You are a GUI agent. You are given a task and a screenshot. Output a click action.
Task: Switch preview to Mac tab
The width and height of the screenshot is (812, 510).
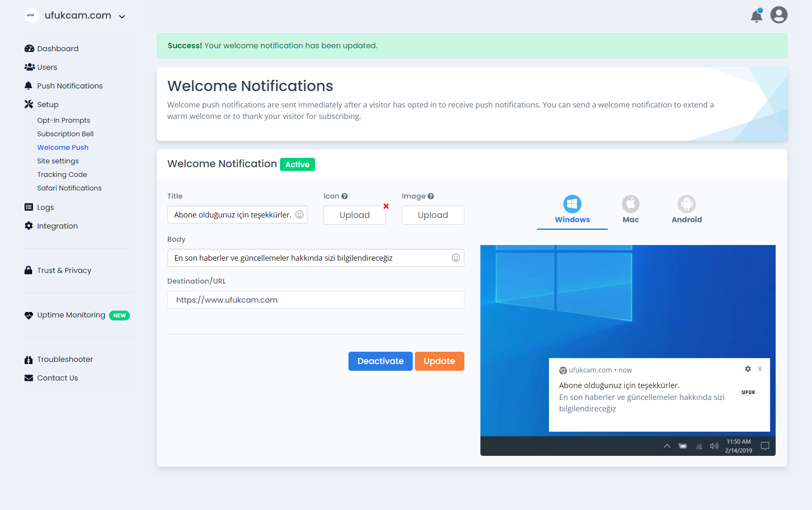click(631, 210)
